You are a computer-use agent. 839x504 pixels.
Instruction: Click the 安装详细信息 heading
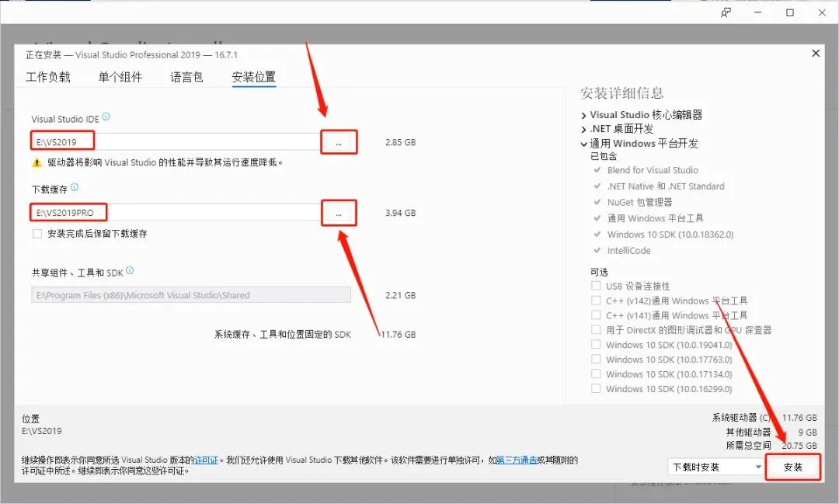pos(621,93)
